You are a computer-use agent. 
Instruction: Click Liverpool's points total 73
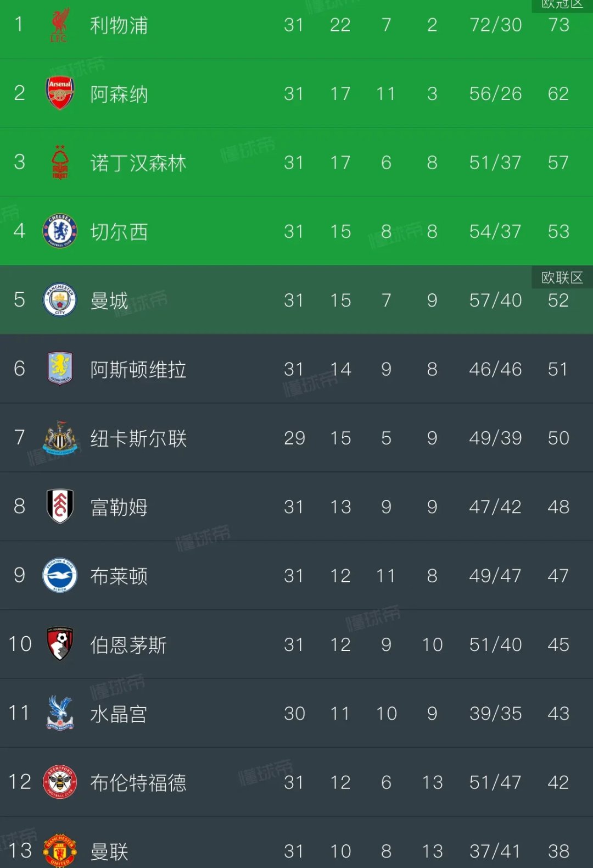[x=558, y=25]
